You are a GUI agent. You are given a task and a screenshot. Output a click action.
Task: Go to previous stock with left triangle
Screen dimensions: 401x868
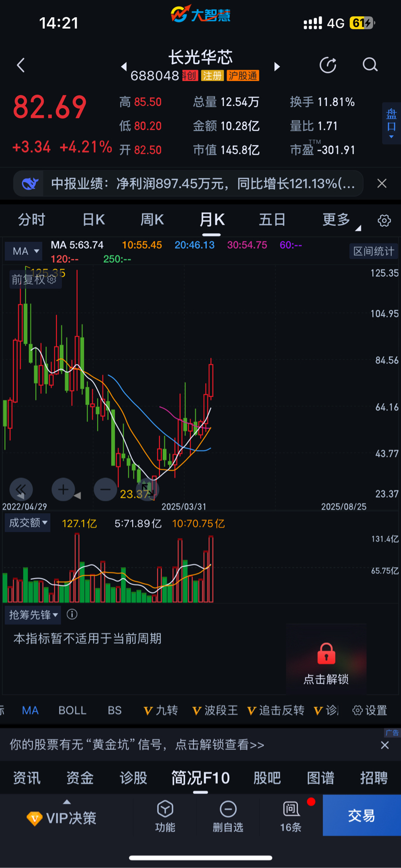[124, 66]
